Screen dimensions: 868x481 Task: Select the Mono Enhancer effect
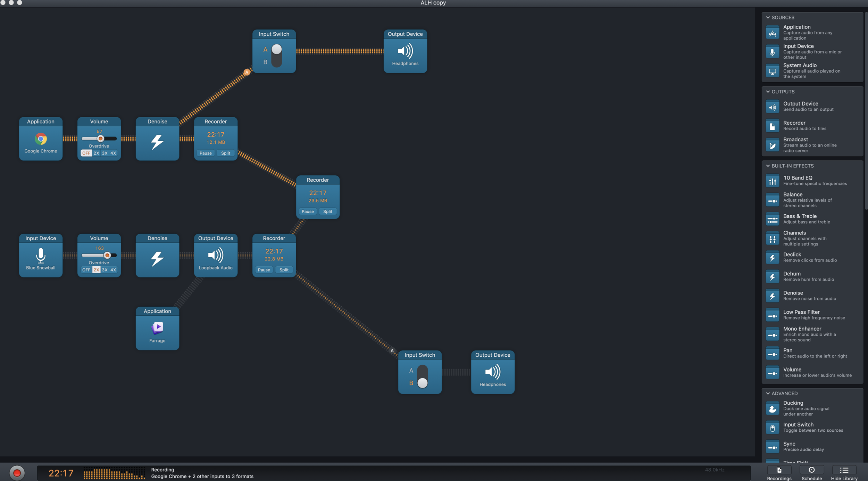click(812, 334)
